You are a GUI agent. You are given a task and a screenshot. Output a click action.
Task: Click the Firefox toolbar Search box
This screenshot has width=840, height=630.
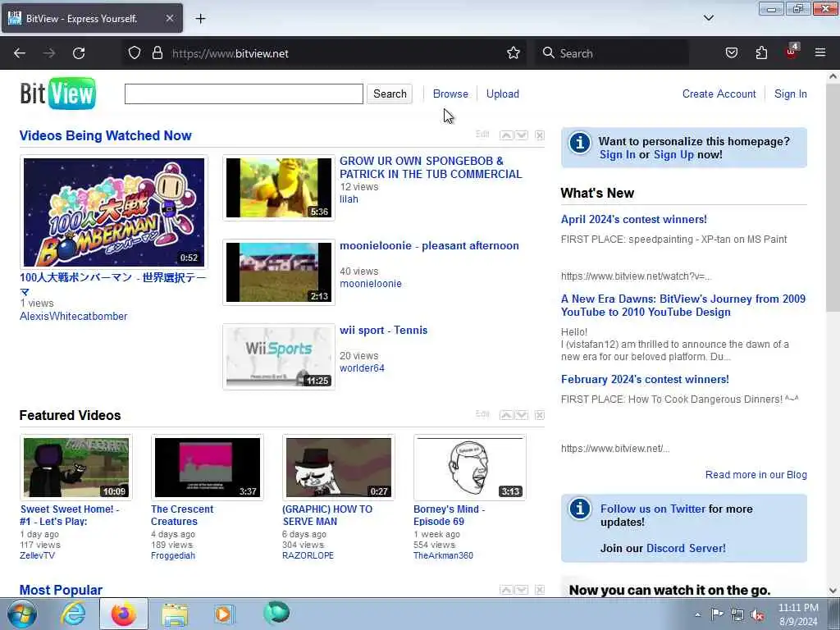pos(612,53)
